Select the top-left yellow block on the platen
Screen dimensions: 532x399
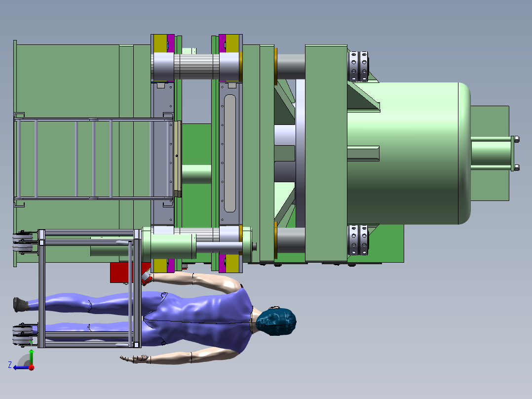click(x=160, y=43)
